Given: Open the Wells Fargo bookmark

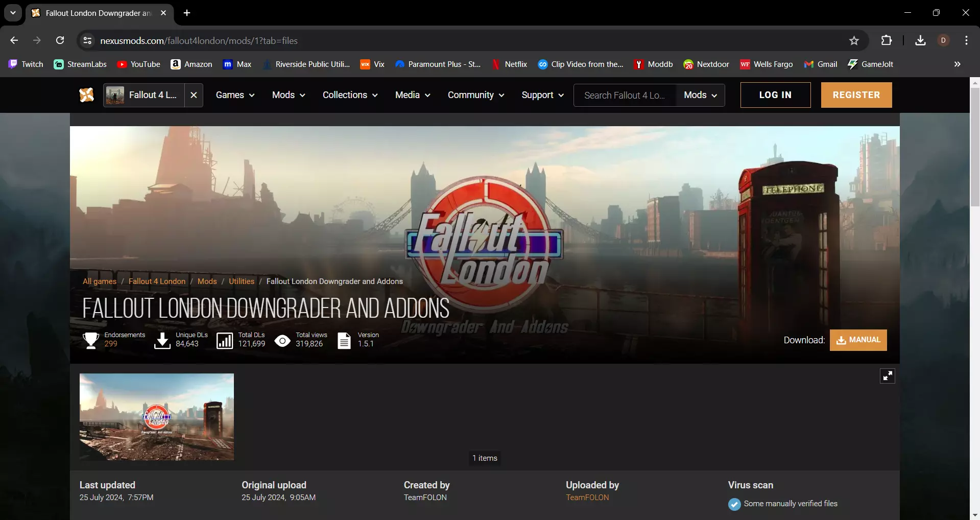Looking at the screenshot, I should click(x=767, y=64).
